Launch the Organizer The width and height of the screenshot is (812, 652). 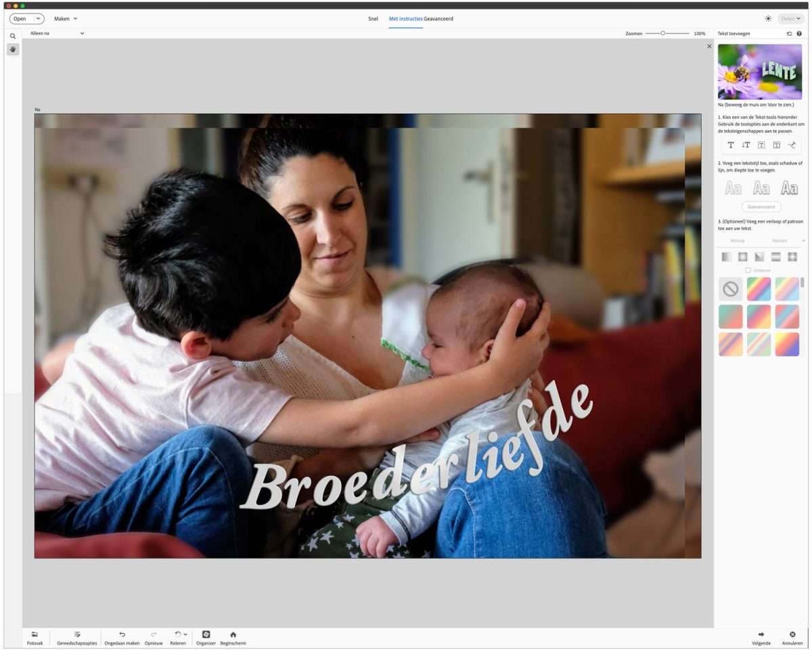coord(206,638)
